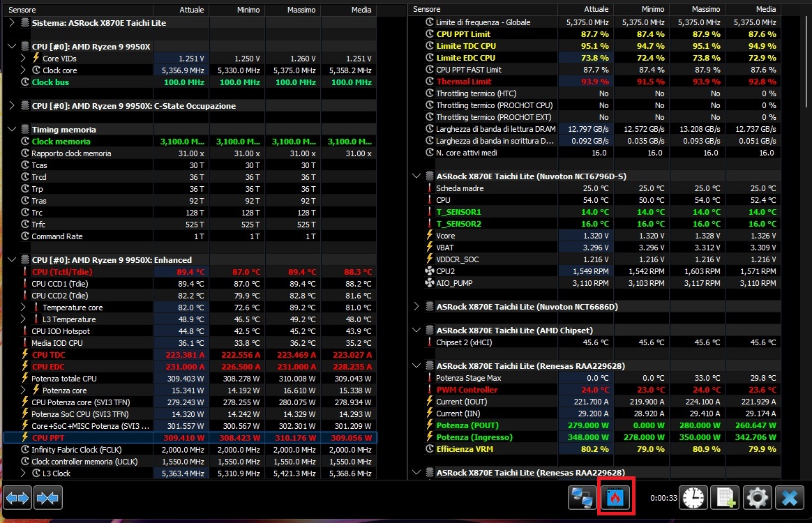812x523 pixels.
Task: Click the lightning icon beside Vcore
Action: [x=429, y=235]
